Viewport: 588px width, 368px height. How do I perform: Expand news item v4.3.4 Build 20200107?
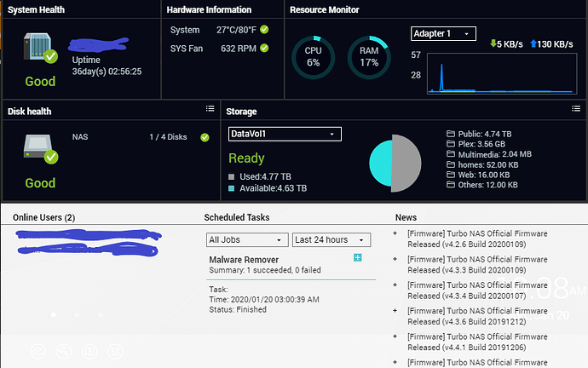click(x=395, y=285)
